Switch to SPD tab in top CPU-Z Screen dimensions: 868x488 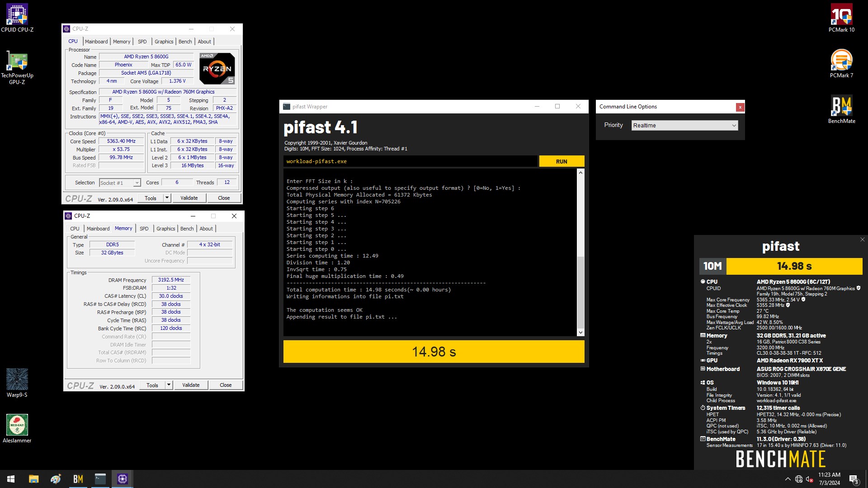(x=142, y=42)
